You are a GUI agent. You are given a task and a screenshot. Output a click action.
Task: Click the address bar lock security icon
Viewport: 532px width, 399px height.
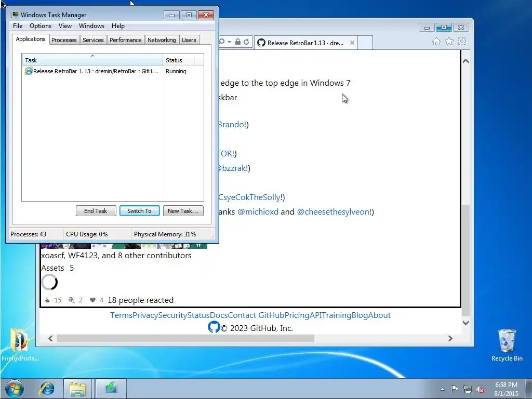tap(238, 42)
